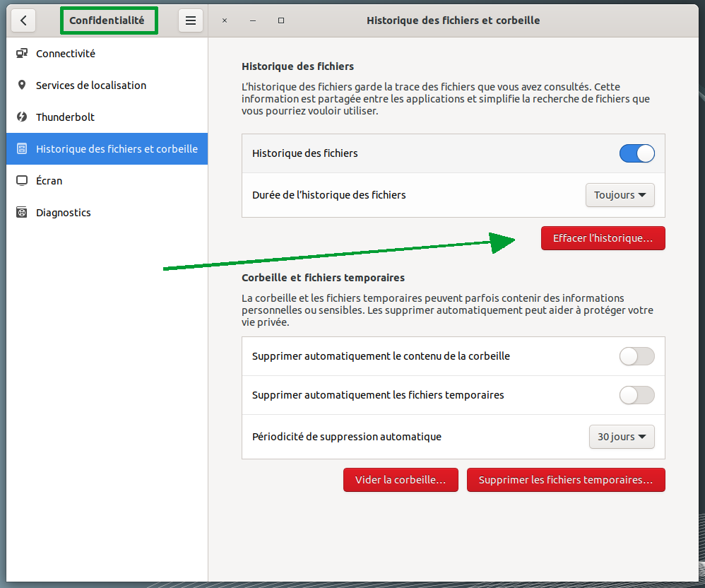The image size is (705, 588).
Task: Open the hamburger menu in the sidebar header
Action: click(x=191, y=20)
